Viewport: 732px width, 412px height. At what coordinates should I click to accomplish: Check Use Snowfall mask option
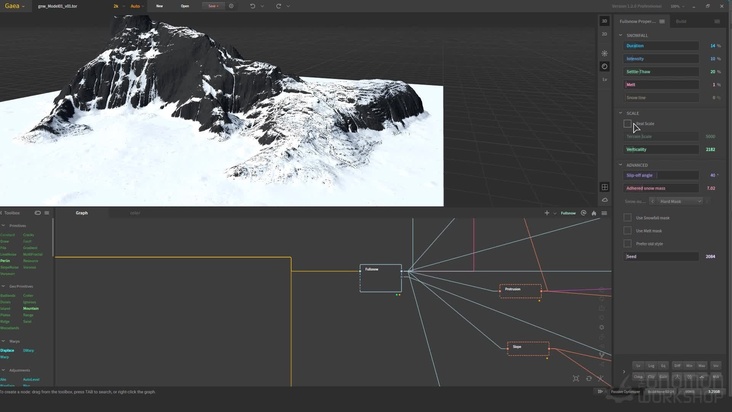(x=627, y=217)
